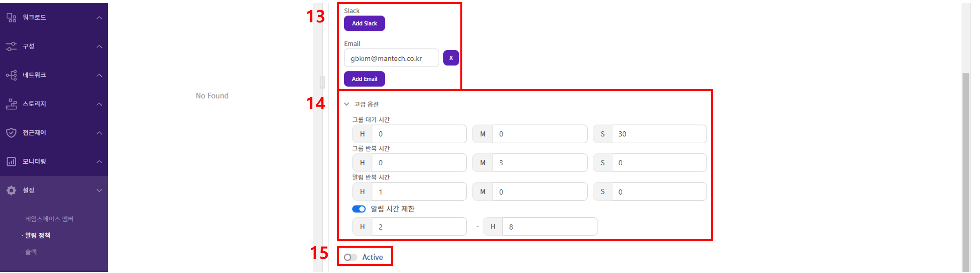Click the 그룹 대기 시간 hours field

pos(419,134)
